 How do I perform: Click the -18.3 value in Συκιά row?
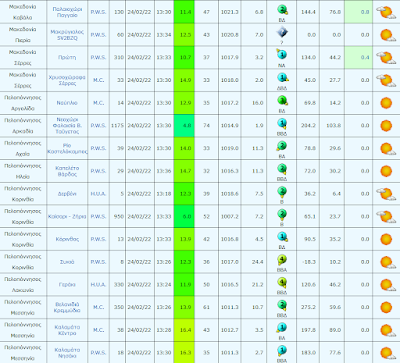pos(309,262)
